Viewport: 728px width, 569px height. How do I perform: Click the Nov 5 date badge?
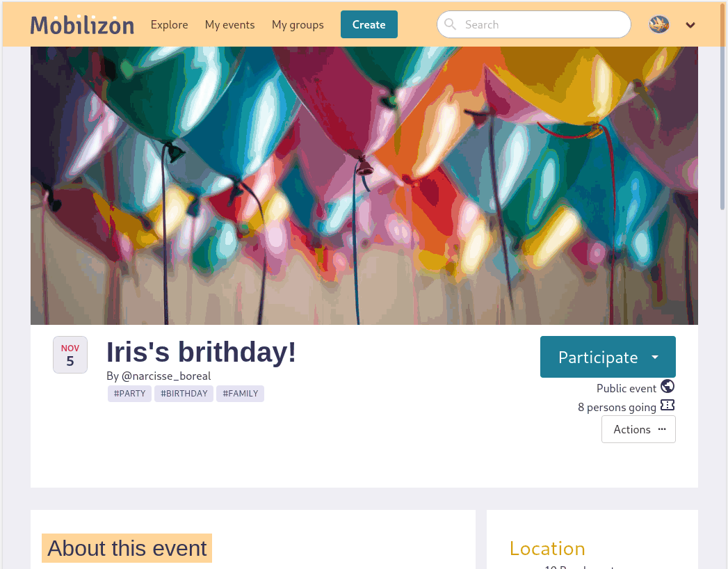click(x=70, y=355)
